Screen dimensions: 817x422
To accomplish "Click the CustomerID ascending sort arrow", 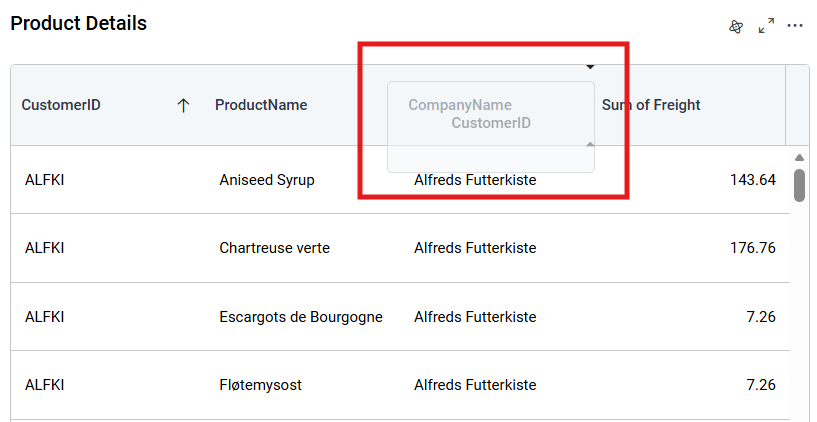I will (183, 105).
